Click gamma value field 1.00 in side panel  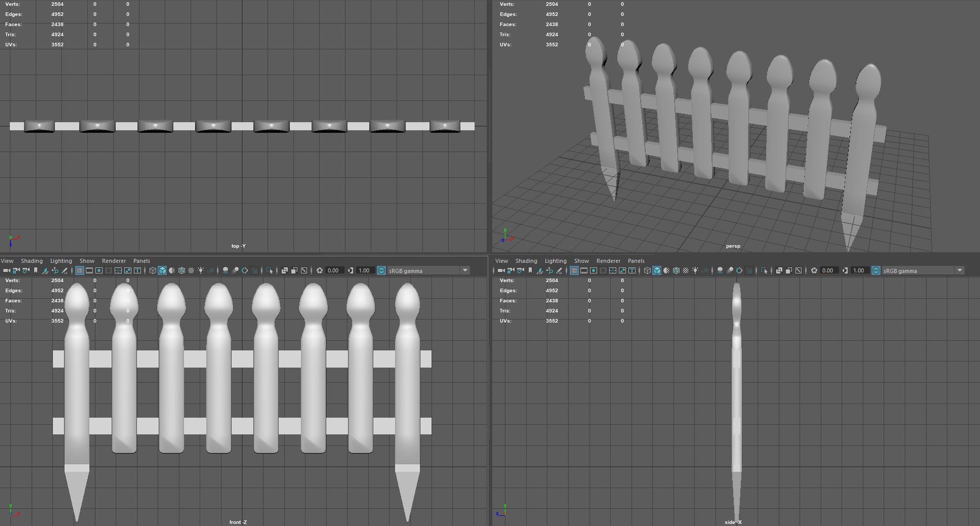coord(859,270)
